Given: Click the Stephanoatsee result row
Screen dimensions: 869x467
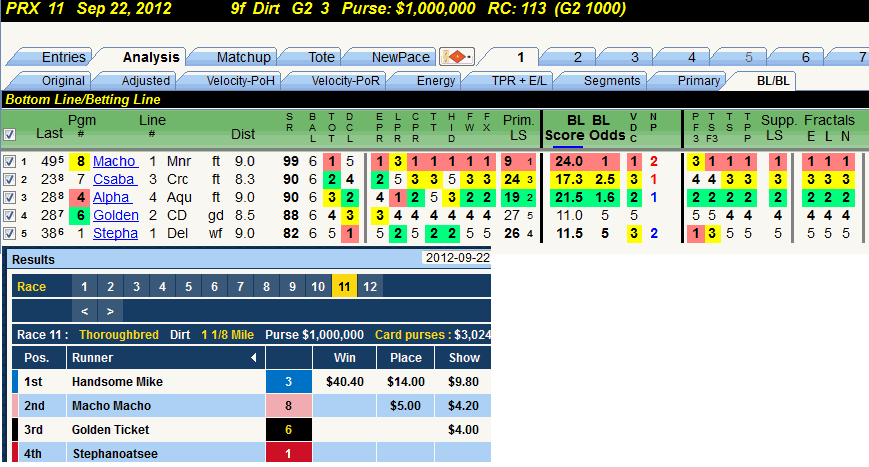Looking at the screenshot, I should click(x=252, y=453).
